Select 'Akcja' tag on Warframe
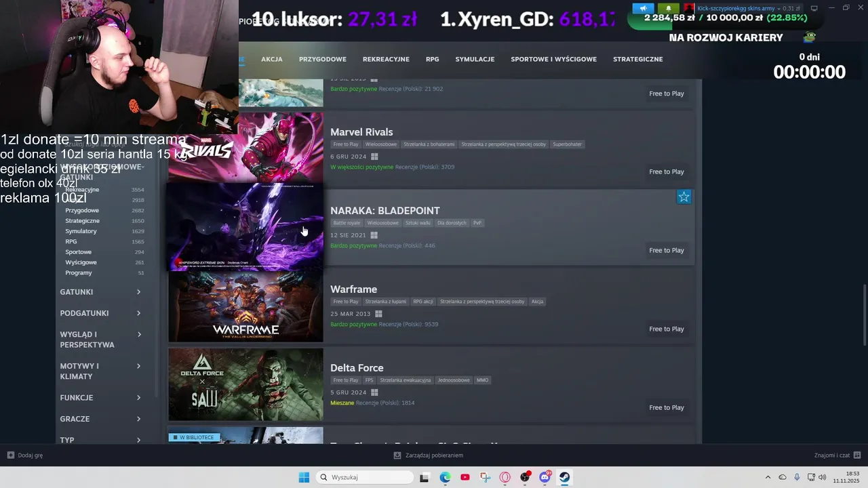 point(537,302)
